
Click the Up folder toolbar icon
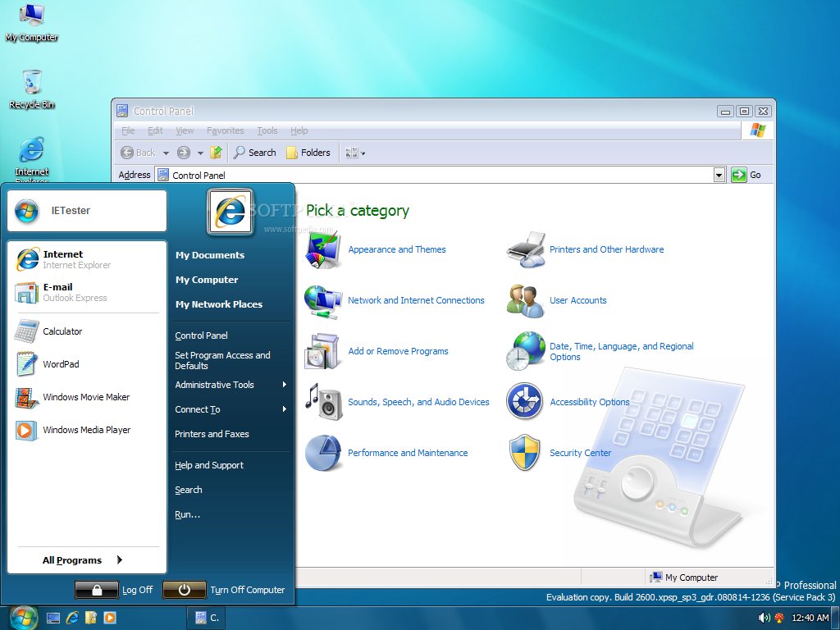pyautogui.click(x=216, y=153)
